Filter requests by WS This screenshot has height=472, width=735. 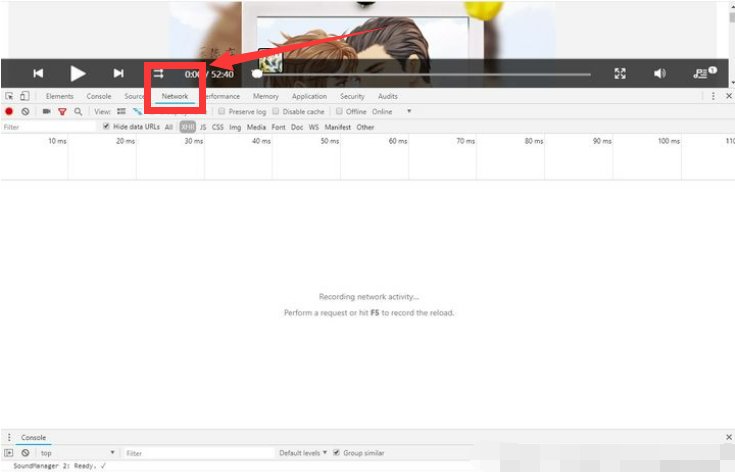(x=314, y=127)
